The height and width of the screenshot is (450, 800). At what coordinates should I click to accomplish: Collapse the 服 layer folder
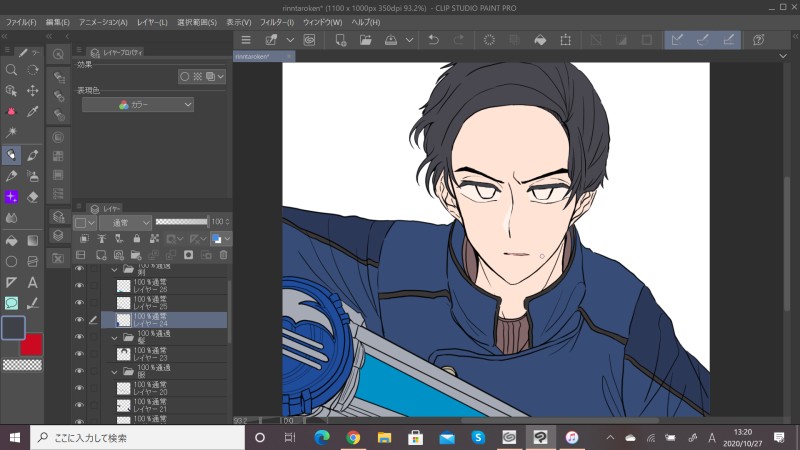tap(114, 371)
